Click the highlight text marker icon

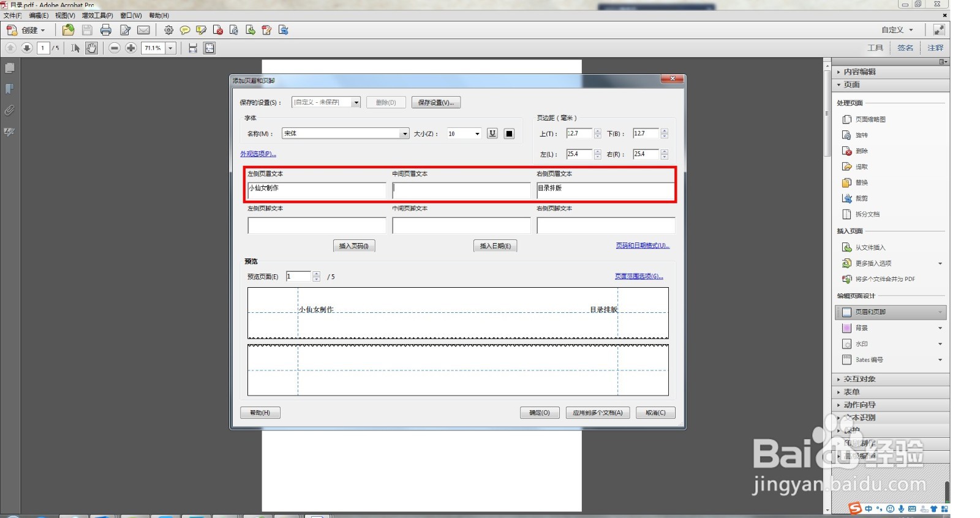pyautogui.click(x=201, y=30)
